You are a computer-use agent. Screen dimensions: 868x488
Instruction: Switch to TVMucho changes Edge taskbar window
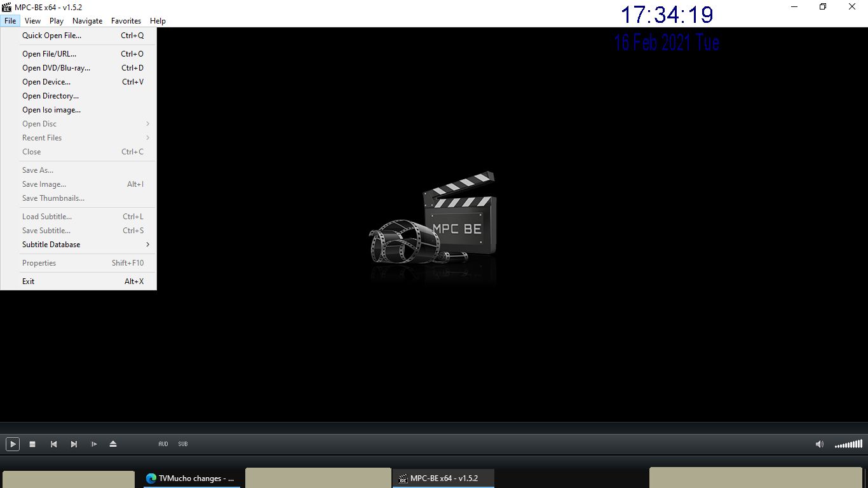191,478
